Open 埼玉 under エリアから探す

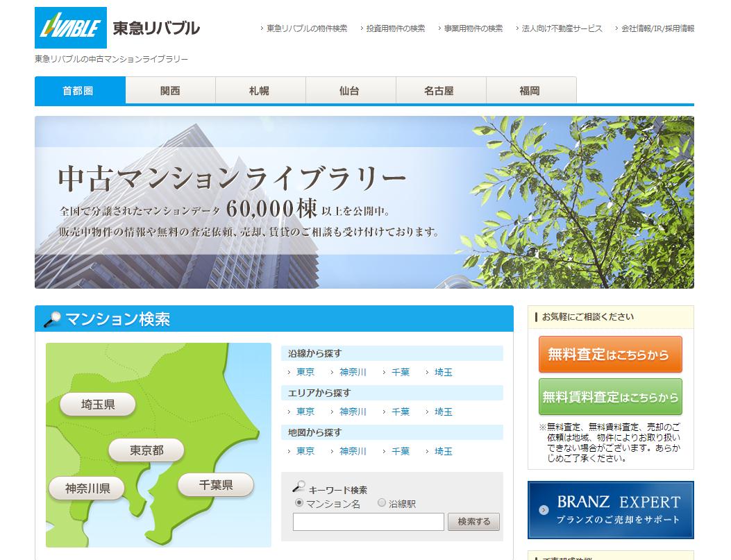click(x=444, y=412)
